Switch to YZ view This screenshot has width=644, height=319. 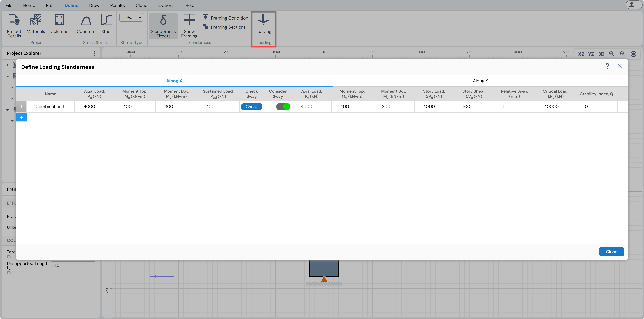tap(591, 54)
